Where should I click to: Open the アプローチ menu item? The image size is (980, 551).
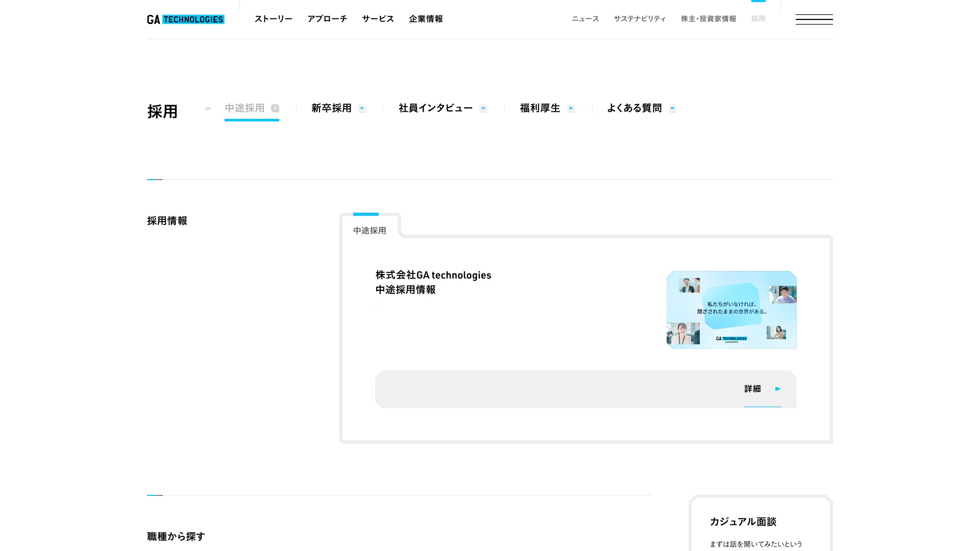tap(327, 19)
